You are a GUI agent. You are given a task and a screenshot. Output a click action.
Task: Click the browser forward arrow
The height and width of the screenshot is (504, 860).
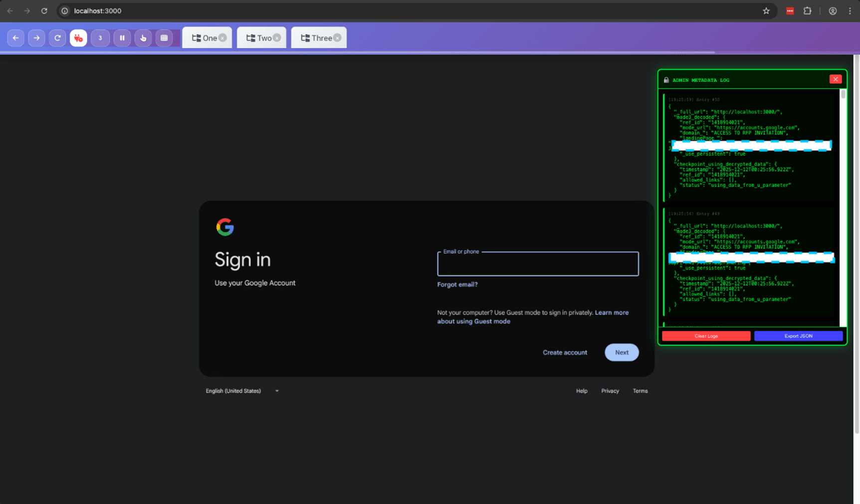point(27,11)
